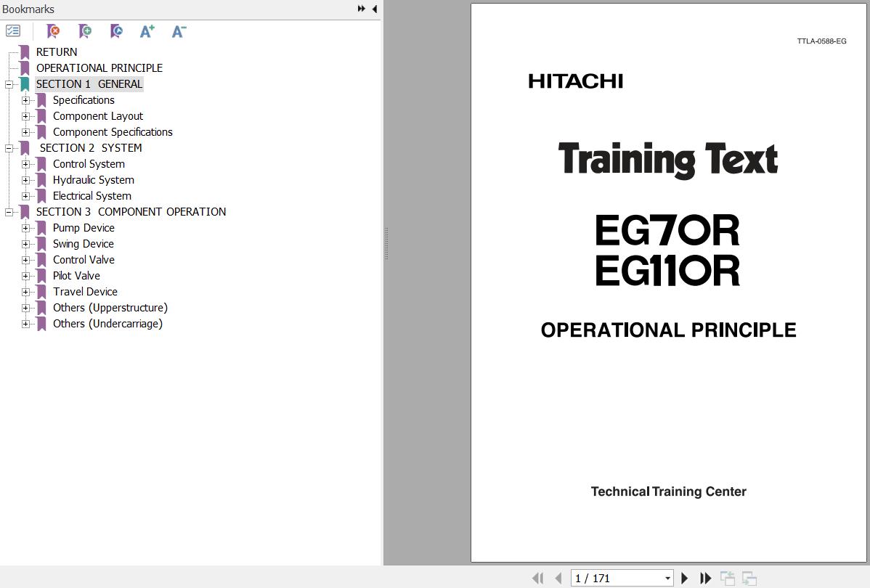The image size is (870, 588).
Task: Select the SECTION 1 GENERAL bookmark
Action: (x=89, y=84)
